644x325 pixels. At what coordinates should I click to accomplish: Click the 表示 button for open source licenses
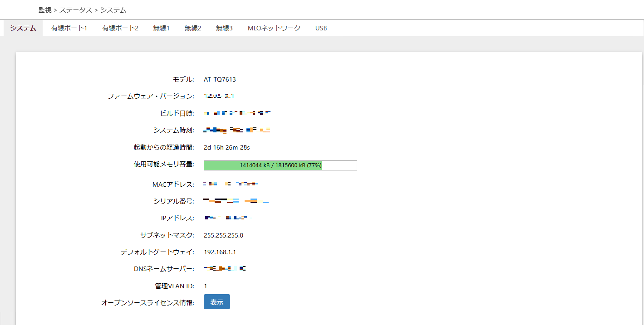tap(217, 302)
